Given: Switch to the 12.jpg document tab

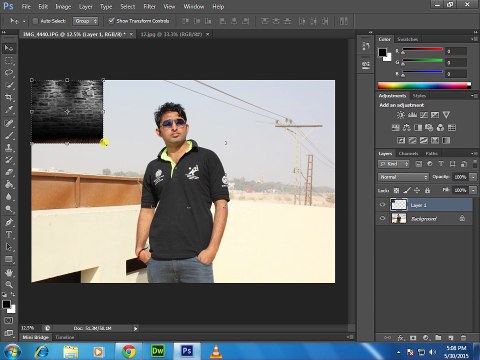Looking at the screenshot, I should 171,34.
